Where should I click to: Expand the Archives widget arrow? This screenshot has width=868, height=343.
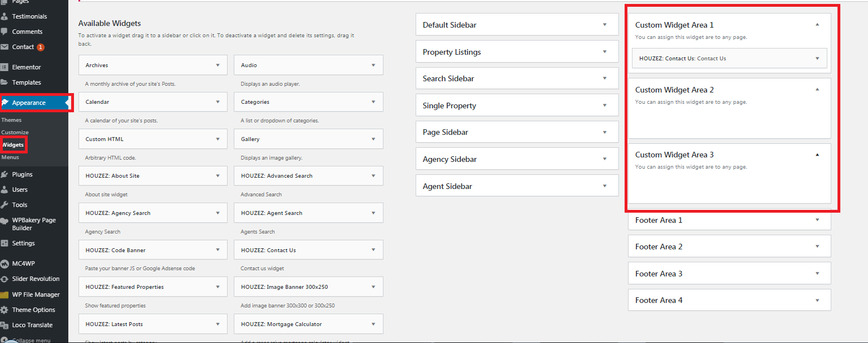pos(218,65)
